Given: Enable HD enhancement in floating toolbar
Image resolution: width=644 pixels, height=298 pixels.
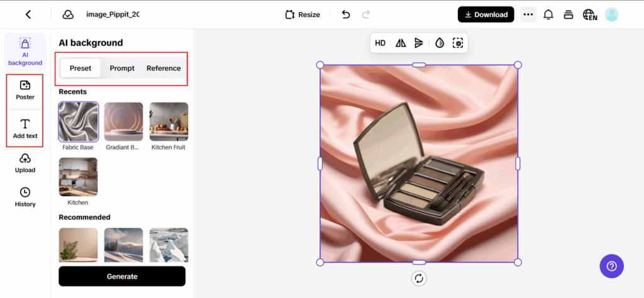Looking at the screenshot, I should tap(380, 43).
